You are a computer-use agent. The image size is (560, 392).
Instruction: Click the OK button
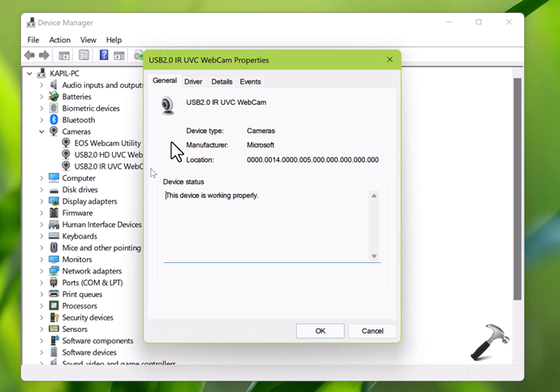(320, 331)
